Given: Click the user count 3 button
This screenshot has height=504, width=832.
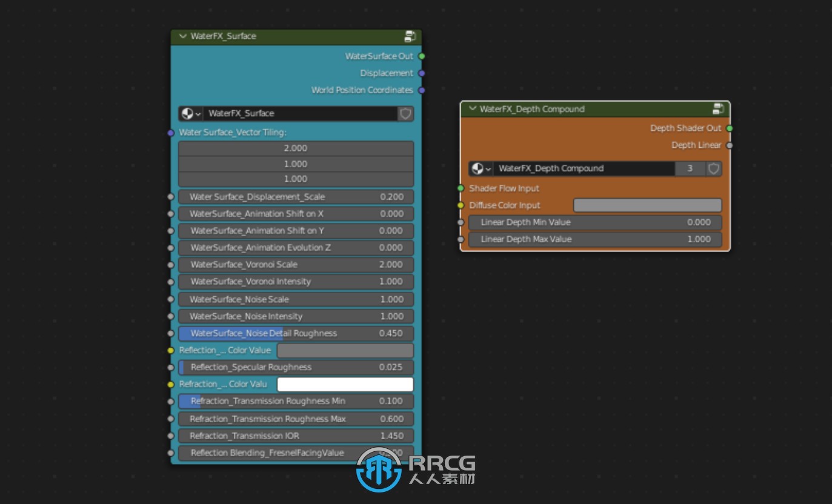Looking at the screenshot, I should (690, 168).
